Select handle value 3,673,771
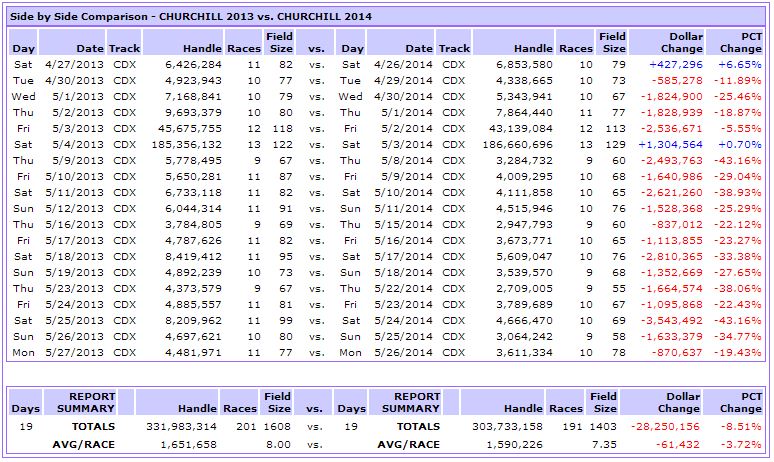 pyautogui.click(x=524, y=241)
